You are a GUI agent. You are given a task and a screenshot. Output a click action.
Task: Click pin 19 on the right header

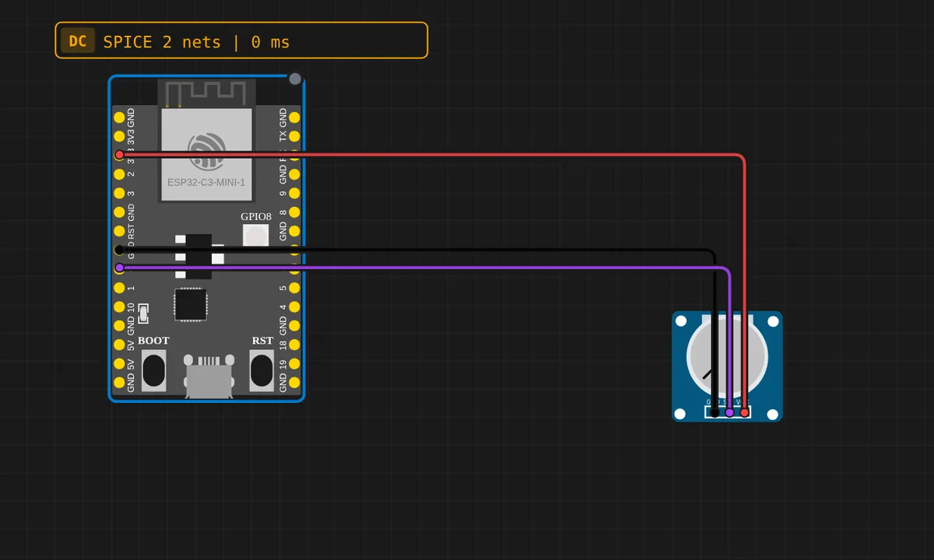tap(294, 363)
